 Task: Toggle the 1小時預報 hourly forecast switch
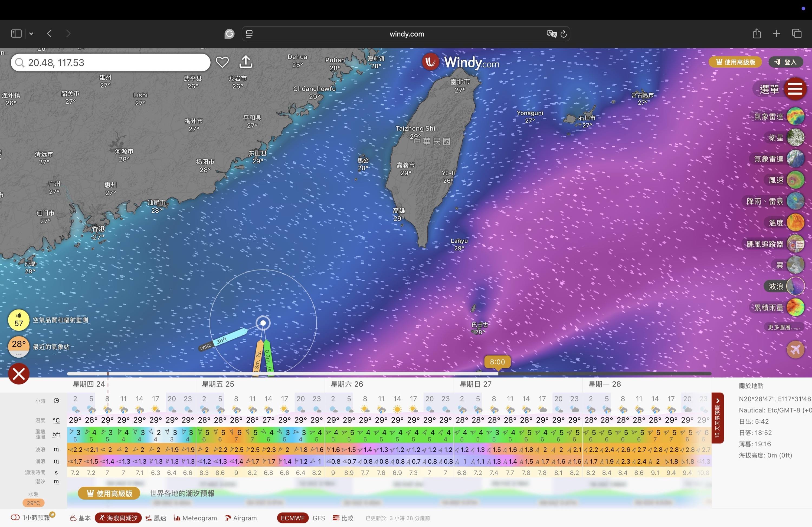15,518
